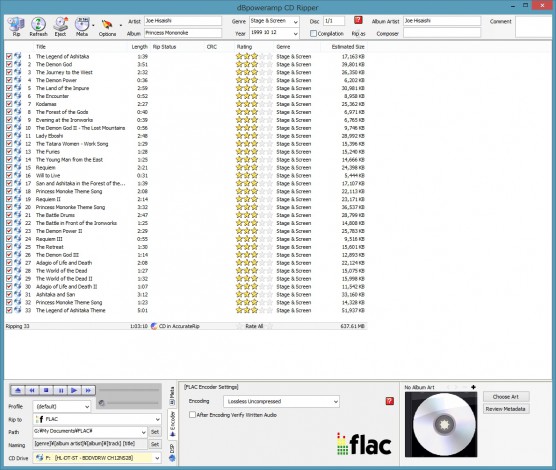Click the track icon for Lady Eboshi
Viewport: 556px width, 470px height.
[18, 136]
